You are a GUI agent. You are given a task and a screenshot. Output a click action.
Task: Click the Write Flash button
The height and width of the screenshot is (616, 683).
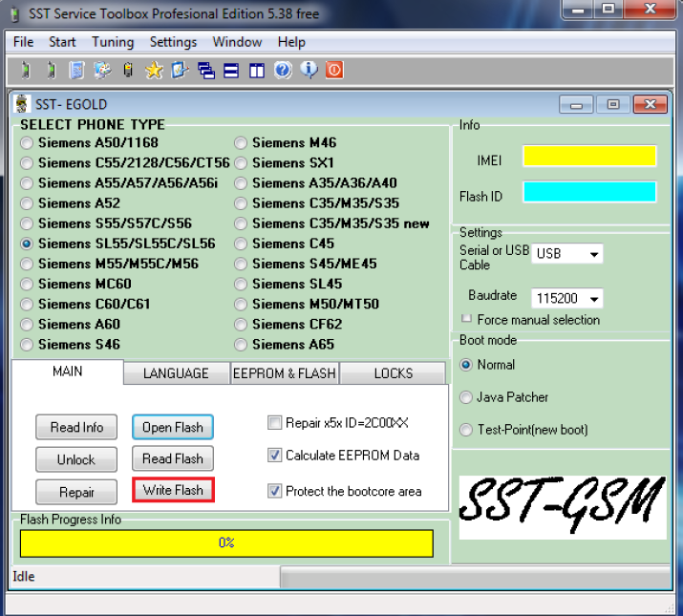(173, 490)
